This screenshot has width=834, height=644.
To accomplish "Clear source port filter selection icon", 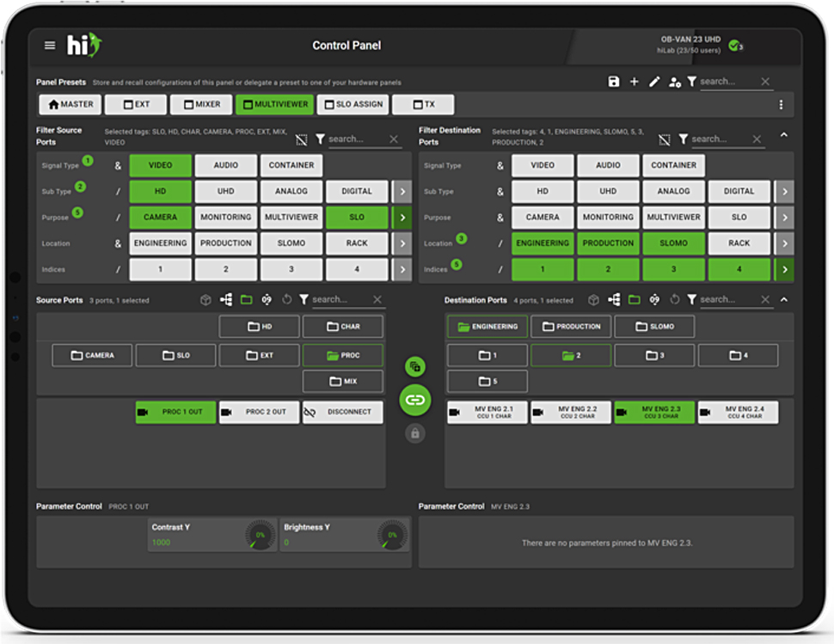I will [301, 139].
